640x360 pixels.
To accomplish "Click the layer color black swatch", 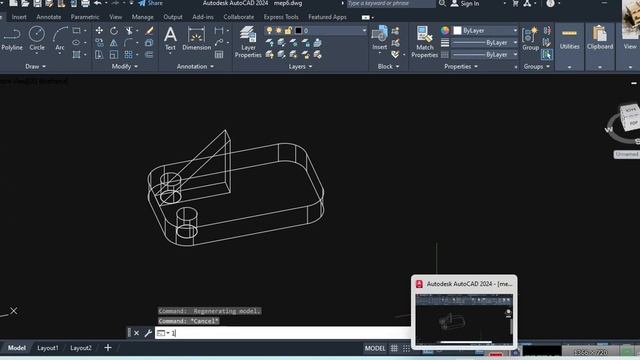I will [x=298, y=31].
